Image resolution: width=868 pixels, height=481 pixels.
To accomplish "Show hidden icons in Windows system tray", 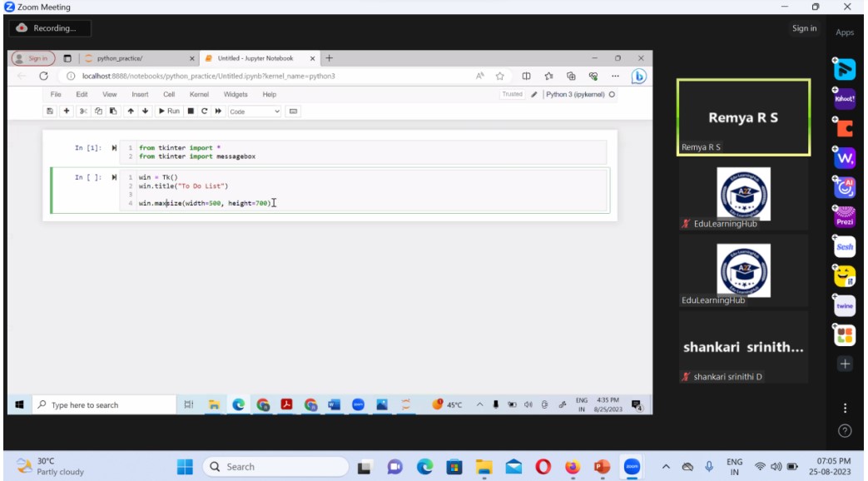I will (665, 467).
